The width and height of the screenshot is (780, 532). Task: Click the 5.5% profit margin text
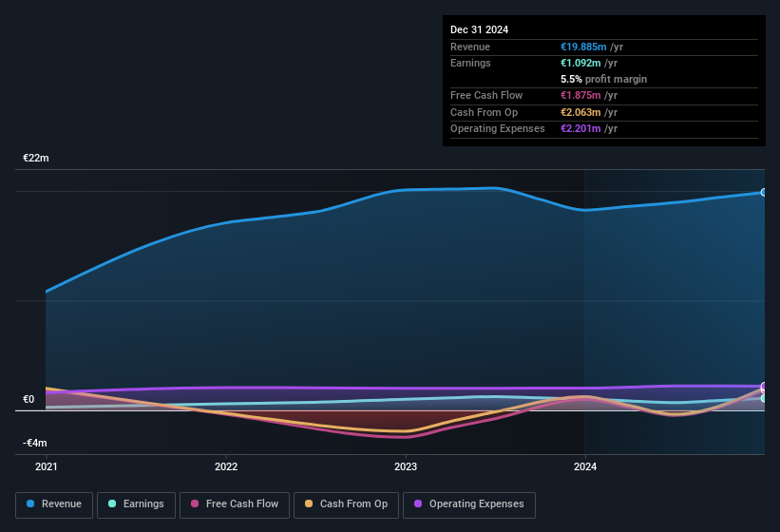604,80
